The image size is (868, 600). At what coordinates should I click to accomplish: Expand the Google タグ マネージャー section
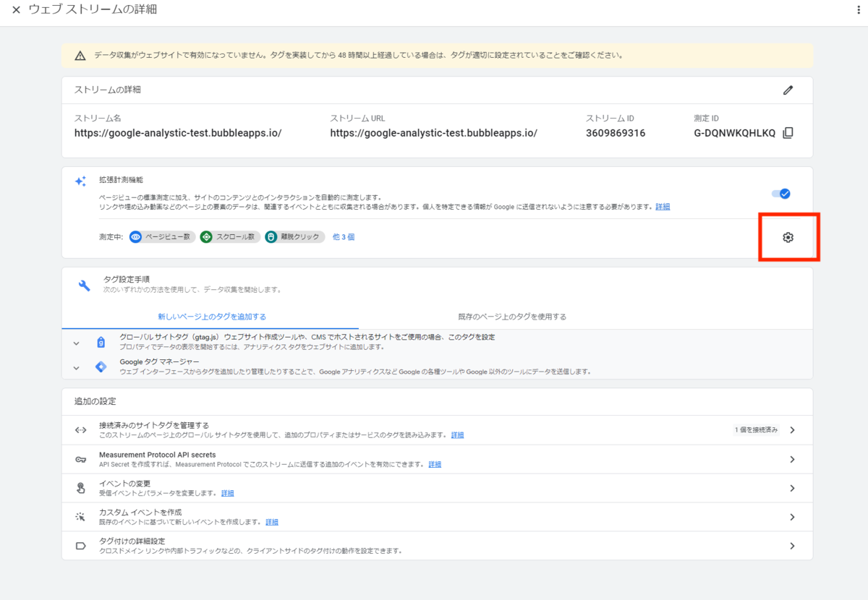point(76,368)
